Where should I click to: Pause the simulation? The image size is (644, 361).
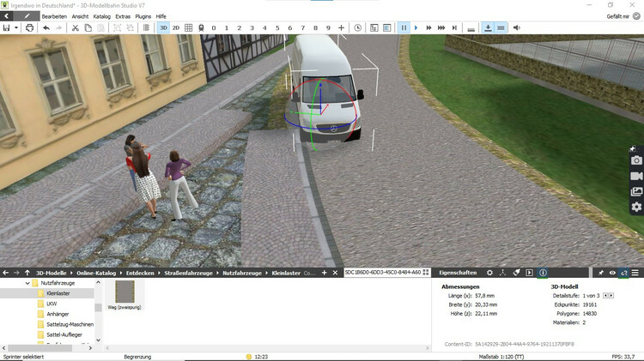403,27
